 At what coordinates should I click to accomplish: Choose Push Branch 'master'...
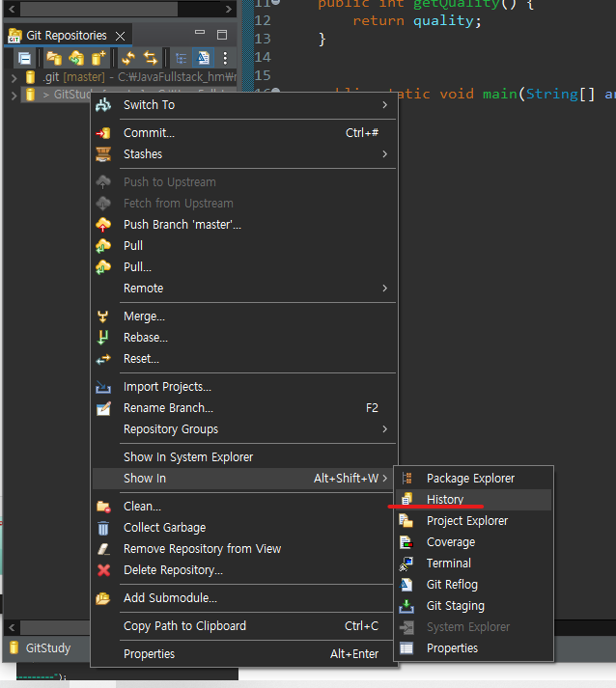coord(244,225)
